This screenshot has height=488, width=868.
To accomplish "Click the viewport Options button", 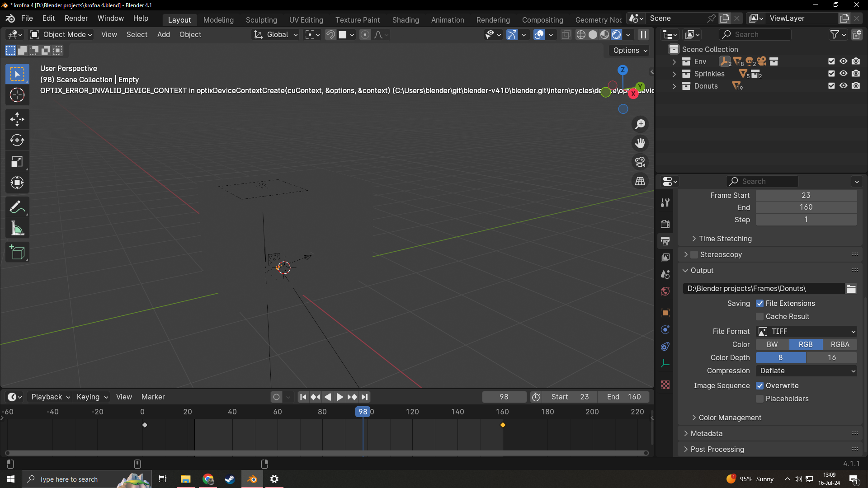I will (630, 51).
